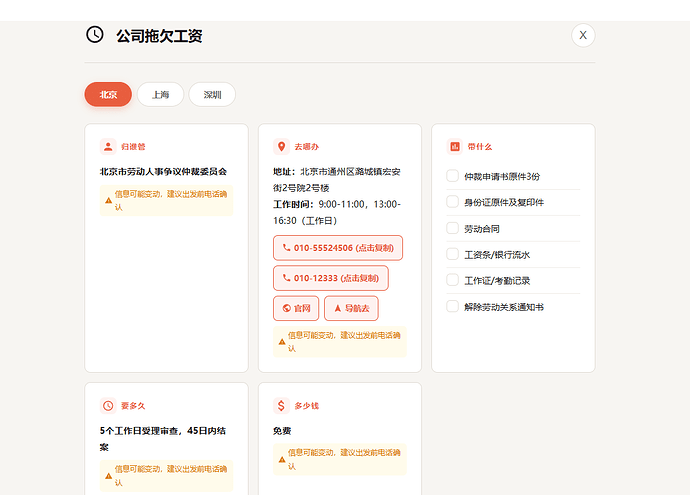Click the warning triangle icon in 归谁管 card
This screenshot has width=690, height=495.
pos(109,201)
